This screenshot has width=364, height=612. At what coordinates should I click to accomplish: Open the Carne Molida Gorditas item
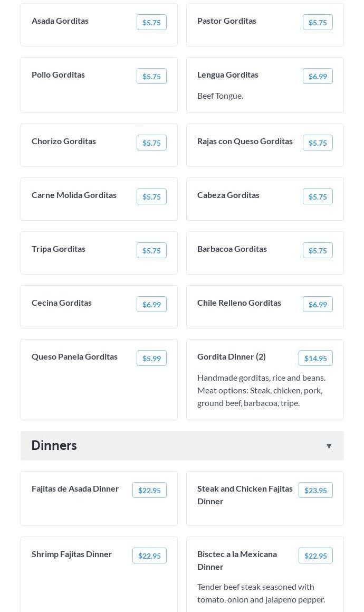(x=74, y=195)
